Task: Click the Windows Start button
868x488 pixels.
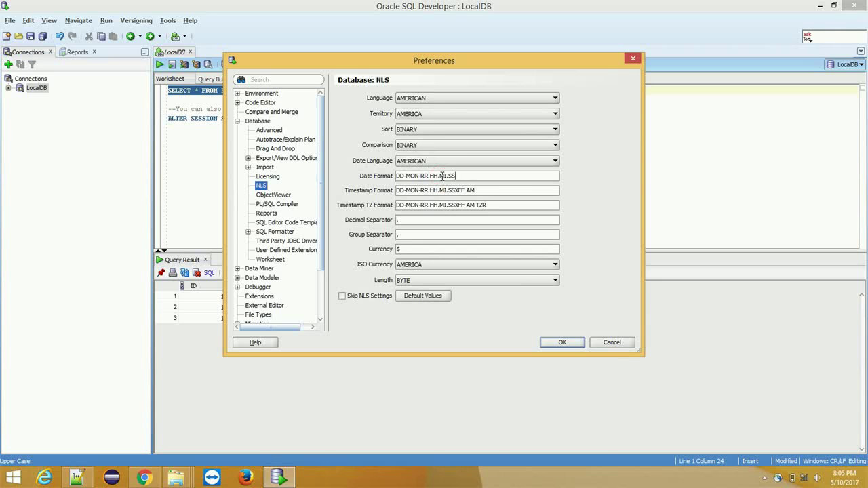Action: click(x=13, y=477)
